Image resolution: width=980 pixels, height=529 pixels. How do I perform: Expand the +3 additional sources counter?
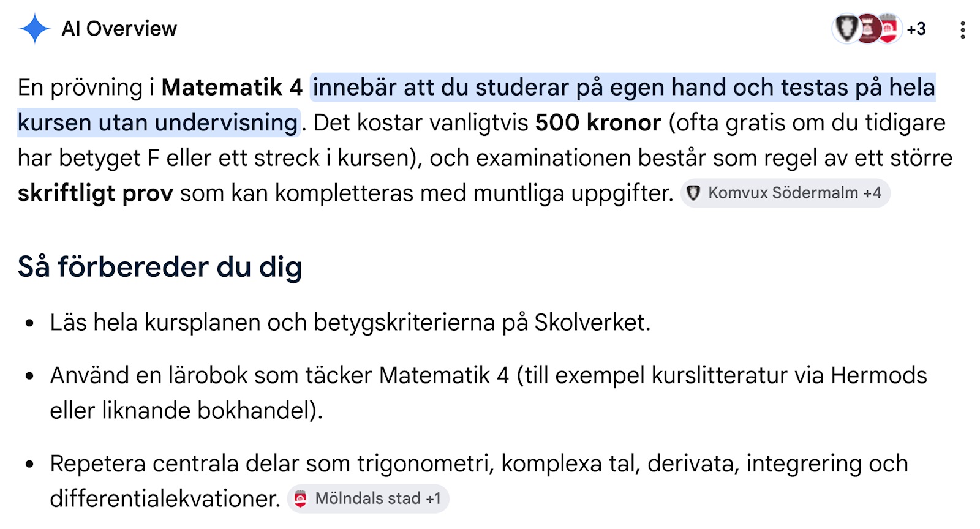[916, 29]
